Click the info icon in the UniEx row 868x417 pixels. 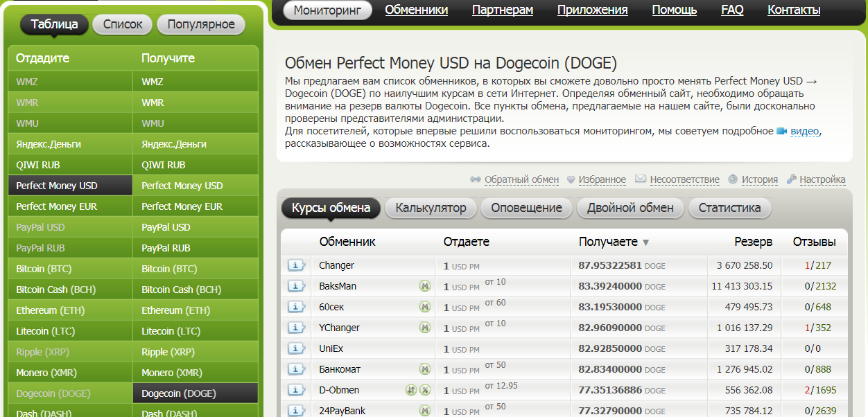pos(296,348)
